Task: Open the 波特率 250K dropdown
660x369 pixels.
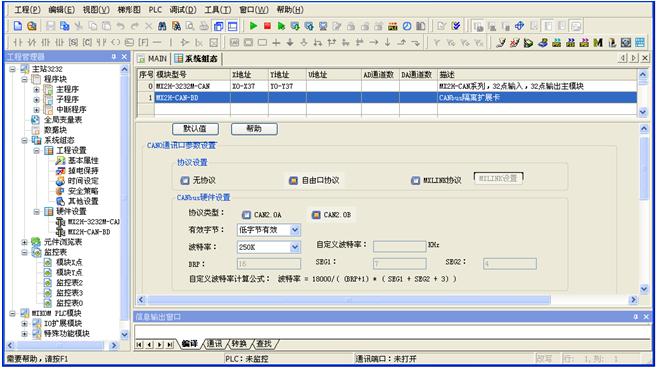Action: (x=295, y=247)
